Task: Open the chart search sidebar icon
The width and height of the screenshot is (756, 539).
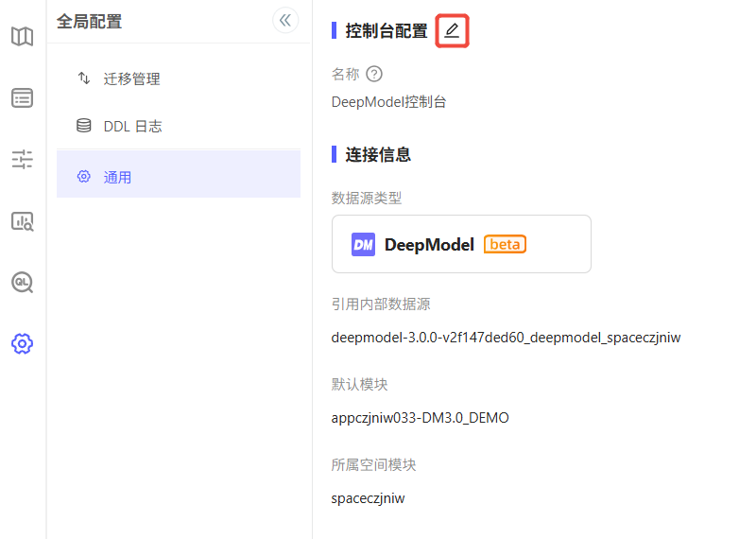Action: (22, 221)
